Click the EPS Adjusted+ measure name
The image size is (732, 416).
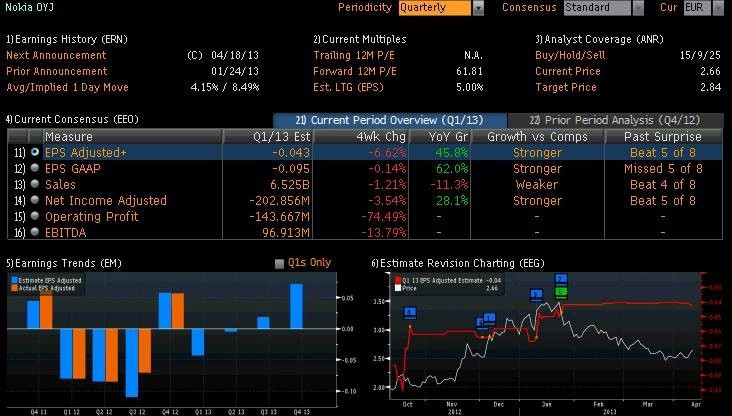pos(85,153)
